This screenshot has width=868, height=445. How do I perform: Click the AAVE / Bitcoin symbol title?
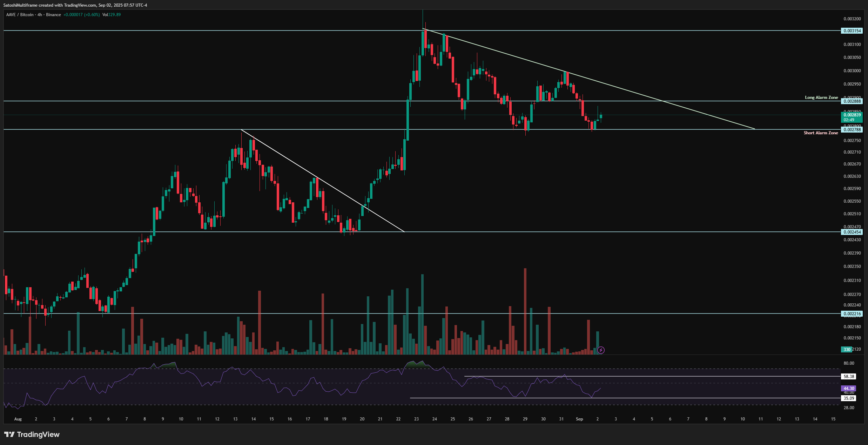[x=20, y=15]
